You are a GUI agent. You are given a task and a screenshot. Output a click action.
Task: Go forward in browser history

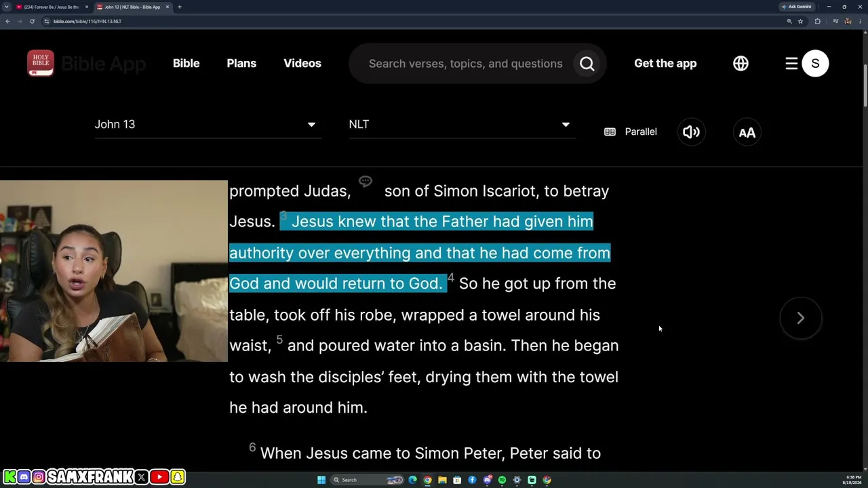pyautogui.click(x=20, y=21)
